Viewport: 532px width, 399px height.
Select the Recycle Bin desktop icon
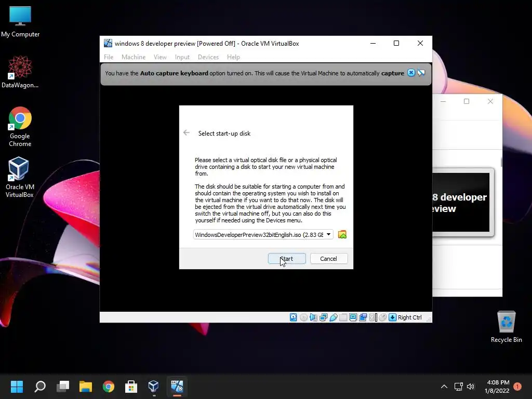(506, 327)
